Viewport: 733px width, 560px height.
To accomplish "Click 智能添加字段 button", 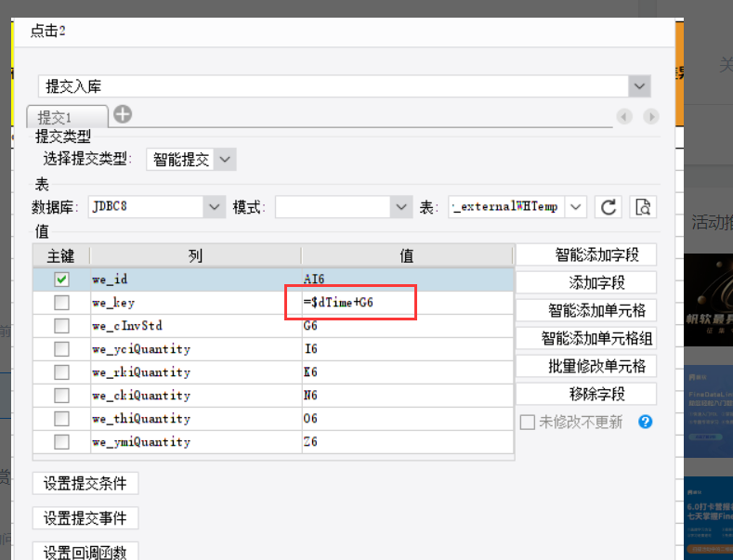I will point(586,254).
